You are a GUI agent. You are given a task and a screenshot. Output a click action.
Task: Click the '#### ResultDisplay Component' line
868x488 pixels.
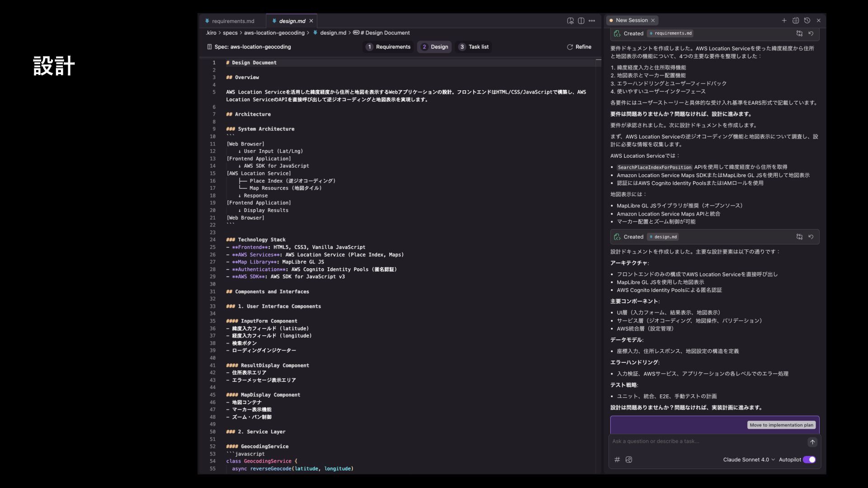click(268, 366)
